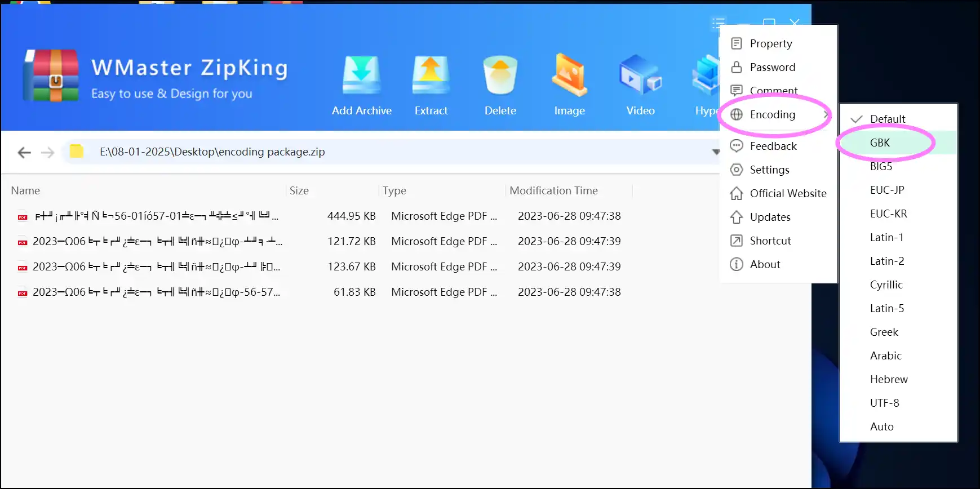
Task: Click the yellow folder icon in path bar
Action: click(76, 151)
